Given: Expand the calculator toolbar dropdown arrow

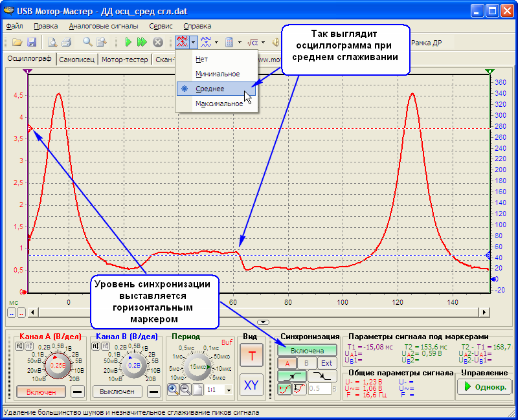Looking at the screenshot, I should point(240,43).
